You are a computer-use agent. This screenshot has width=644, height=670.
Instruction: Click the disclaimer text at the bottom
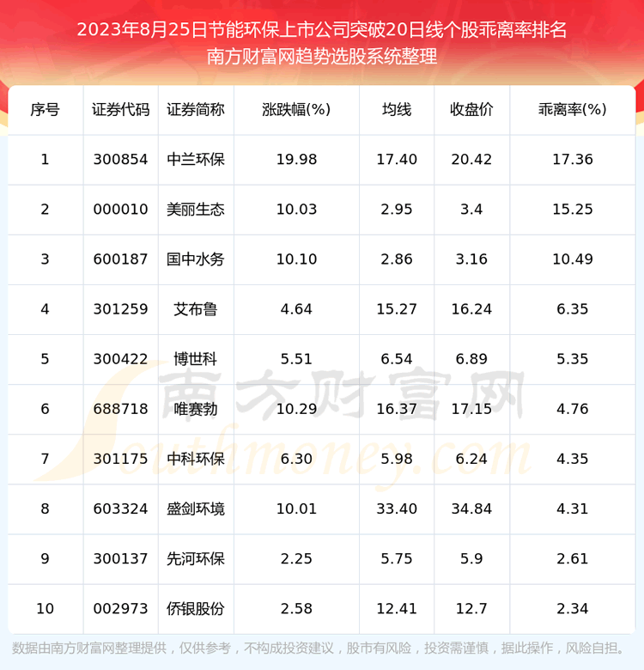[322, 648]
